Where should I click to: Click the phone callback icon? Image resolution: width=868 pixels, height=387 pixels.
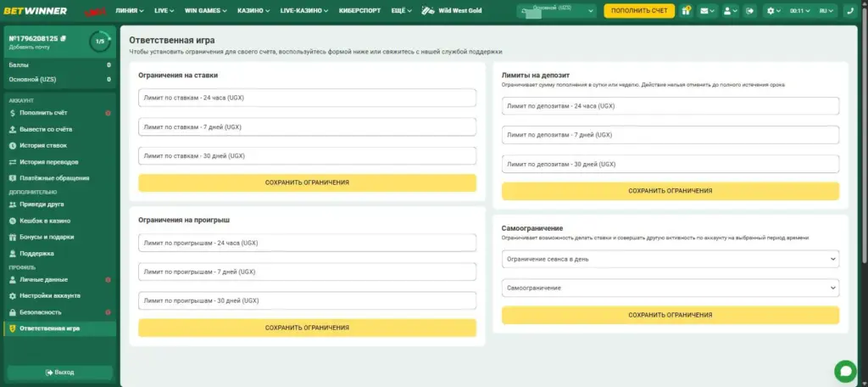tap(849, 10)
